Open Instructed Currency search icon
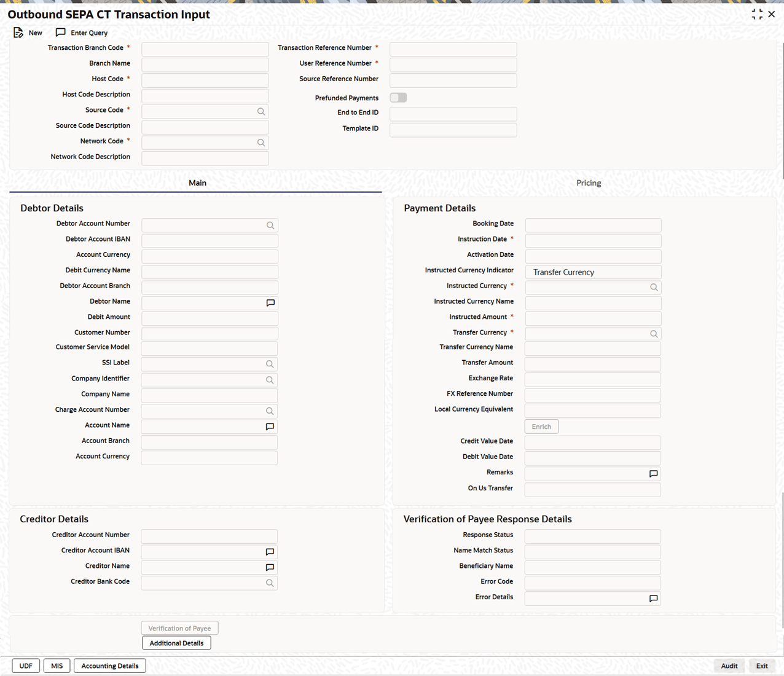This screenshot has height=676, width=784. point(654,288)
